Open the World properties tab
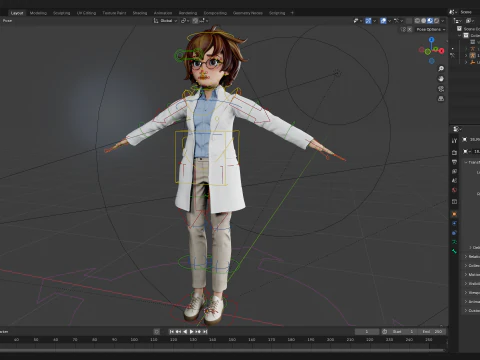Screen dimensions: 480x360 click(454, 190)
